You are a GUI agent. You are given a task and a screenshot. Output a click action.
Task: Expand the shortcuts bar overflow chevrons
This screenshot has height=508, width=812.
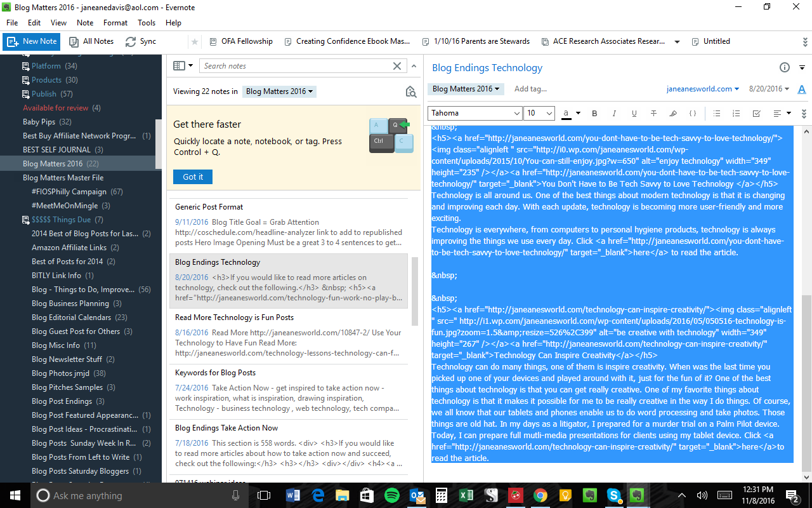[x=804, y=42]
